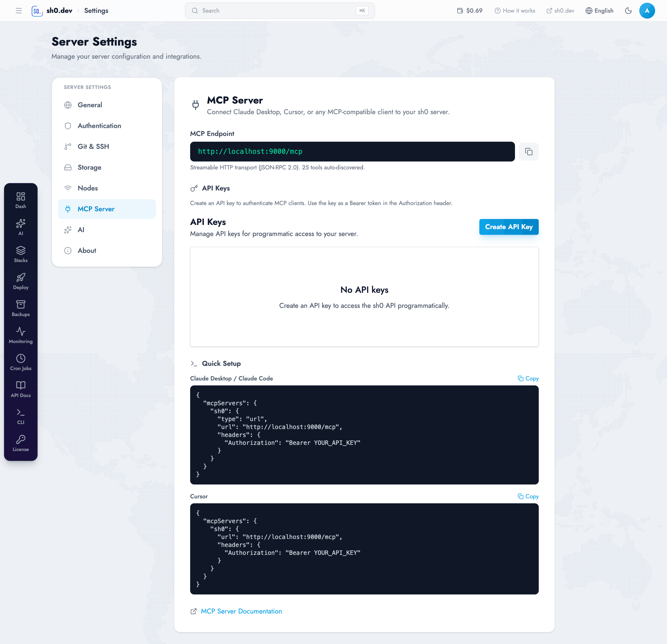The height and width of the screenshot is (644, 667).
Task: Open CLI in the sidebar
Action: click(21, 416)
